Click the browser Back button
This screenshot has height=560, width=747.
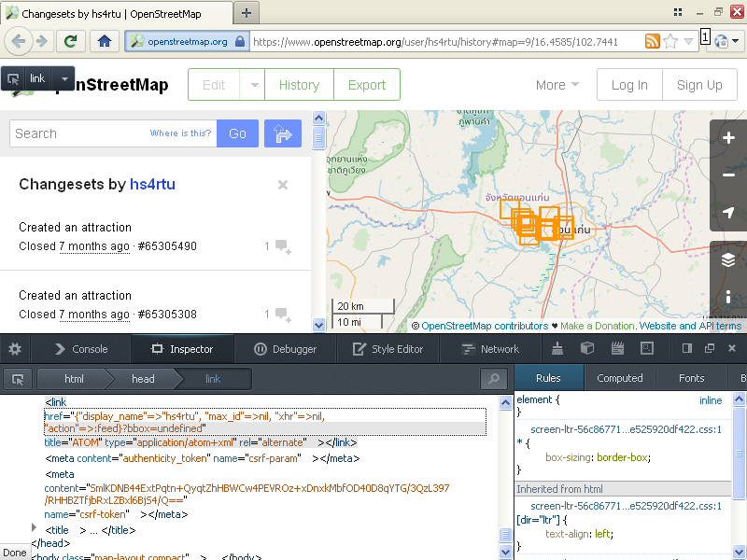point(18,41)
